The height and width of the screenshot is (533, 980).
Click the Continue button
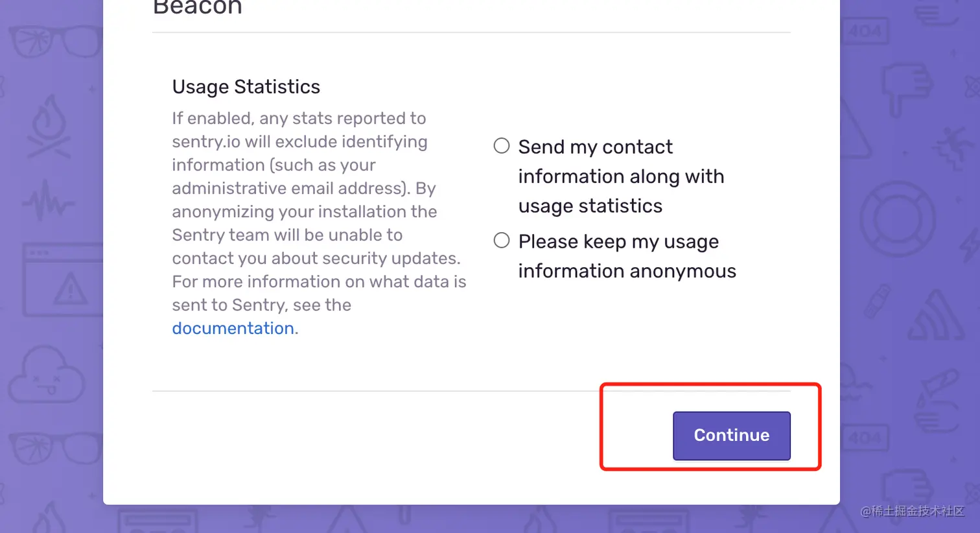[x=731, y=436]
